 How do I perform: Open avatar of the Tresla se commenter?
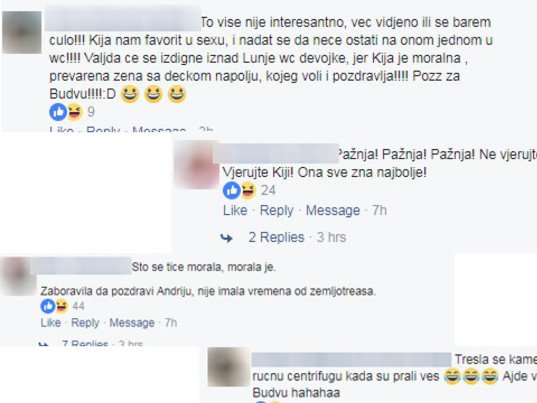point(229,367)
